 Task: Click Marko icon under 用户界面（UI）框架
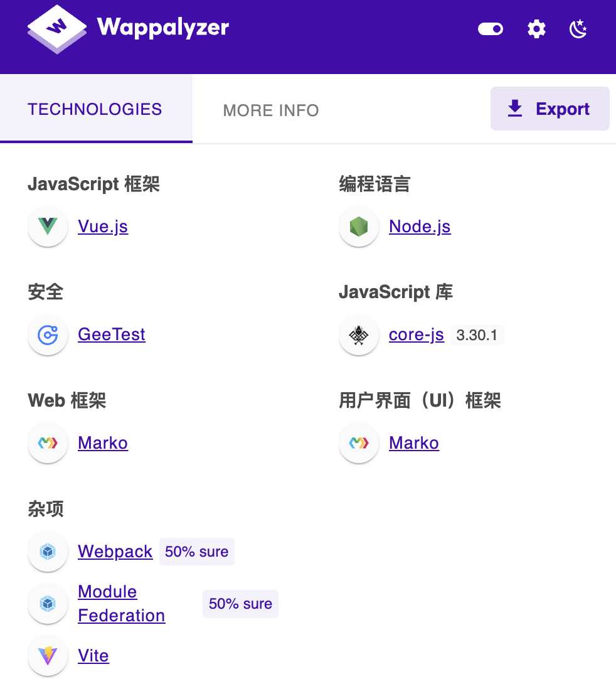pyautogui.click(x=359, y=443)
